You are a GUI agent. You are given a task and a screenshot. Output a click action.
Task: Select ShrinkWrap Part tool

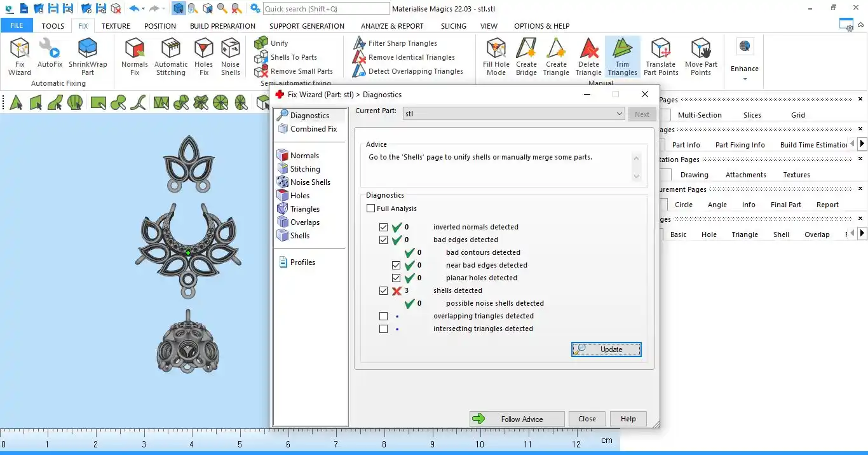(x=88, y=57)
